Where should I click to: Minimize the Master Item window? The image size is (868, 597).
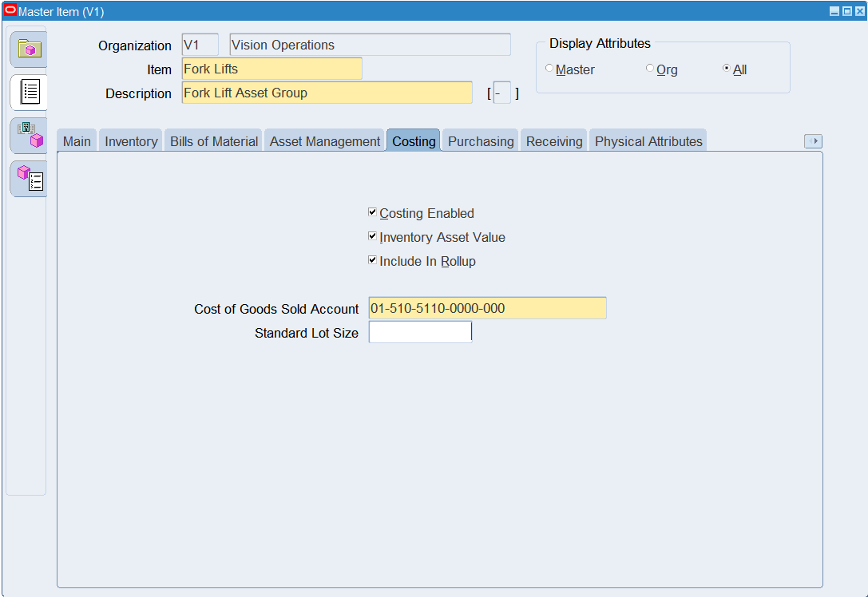coord(834,11)
